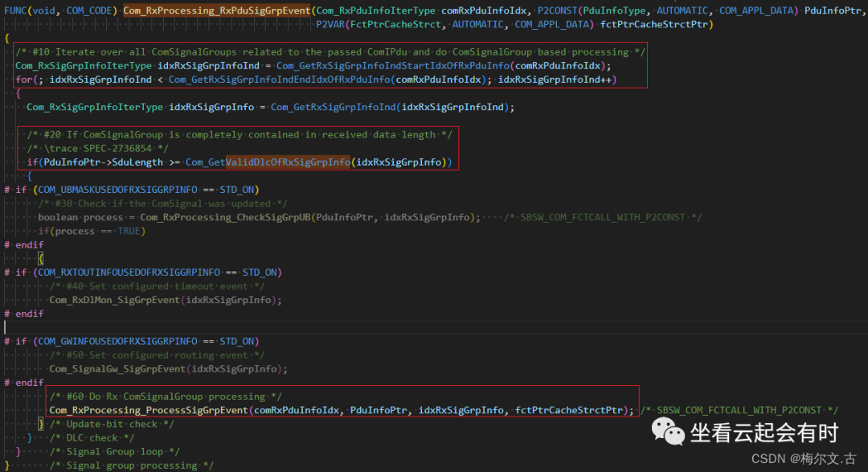Click the TRUE constant in process check

coord(129,231)
